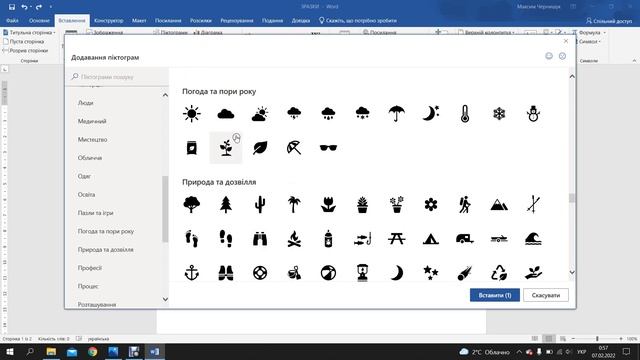Open Chrome from the taskbar
Screen dimensions: 640x360
(93, 351)
